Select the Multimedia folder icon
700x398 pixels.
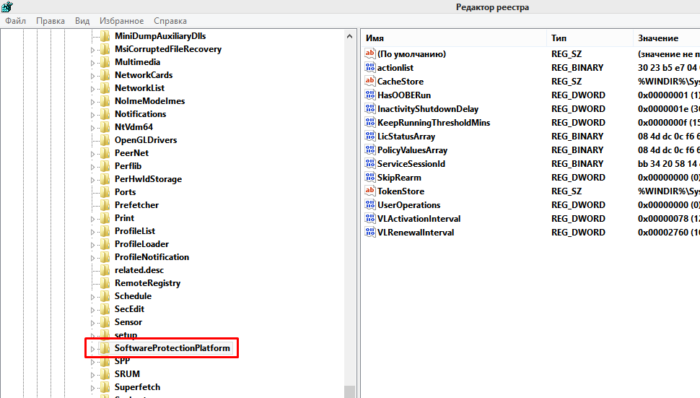click(105, 62)
